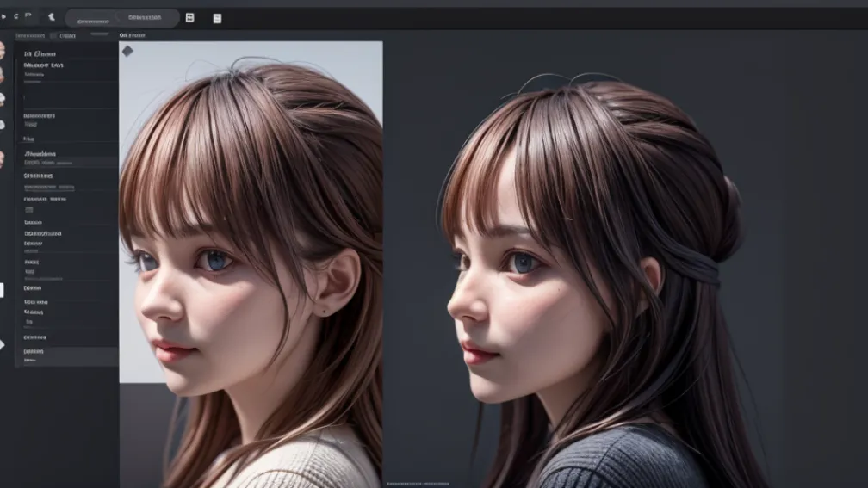Click the white arrow icon on the left sidebar edge
Viewport: 868px width, 488px height.
[3, 344]
